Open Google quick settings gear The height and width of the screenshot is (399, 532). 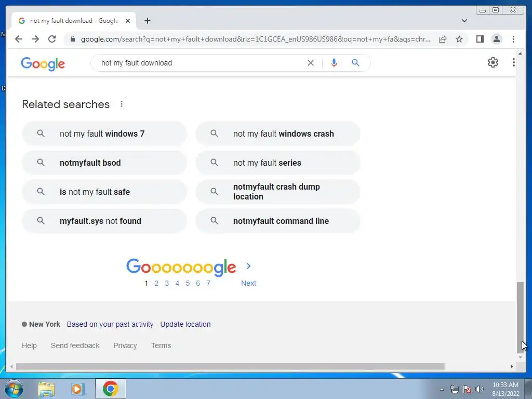click(493, 62)
